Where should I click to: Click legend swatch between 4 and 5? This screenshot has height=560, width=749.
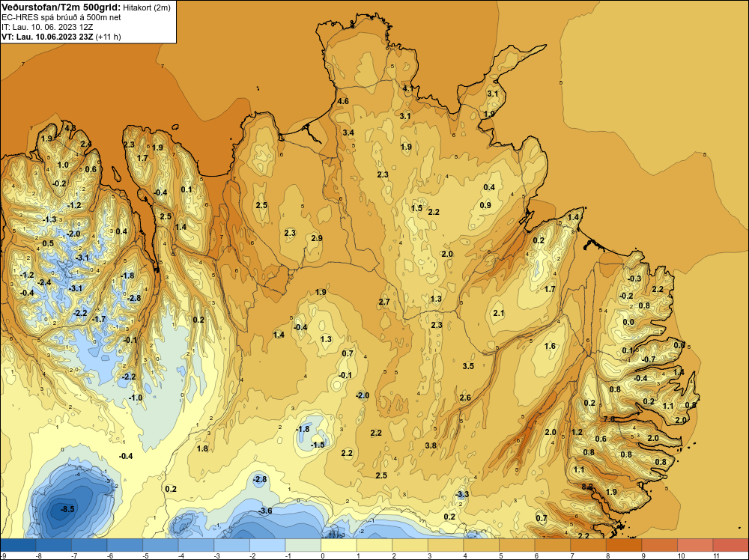(481, 545)
